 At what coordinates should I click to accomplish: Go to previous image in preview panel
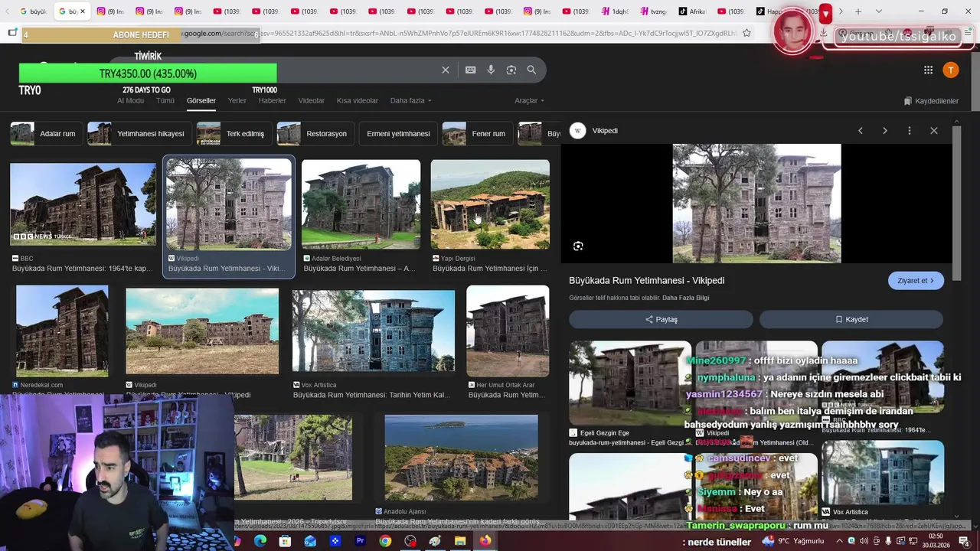(x=861, y=131)
